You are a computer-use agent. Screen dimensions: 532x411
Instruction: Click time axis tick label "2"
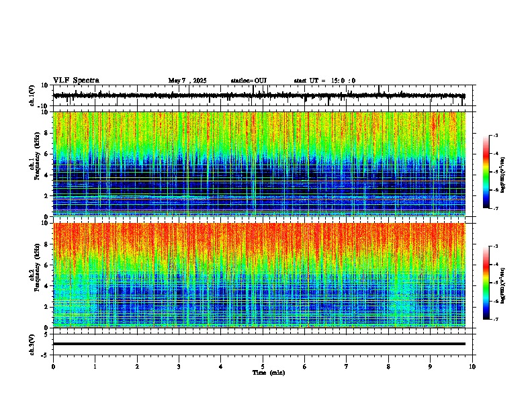tap(137, 367)
